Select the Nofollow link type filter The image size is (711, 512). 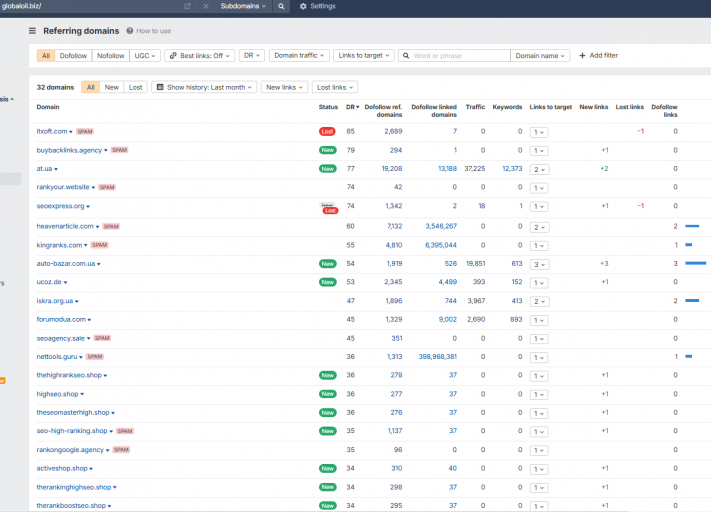[110, 55]
